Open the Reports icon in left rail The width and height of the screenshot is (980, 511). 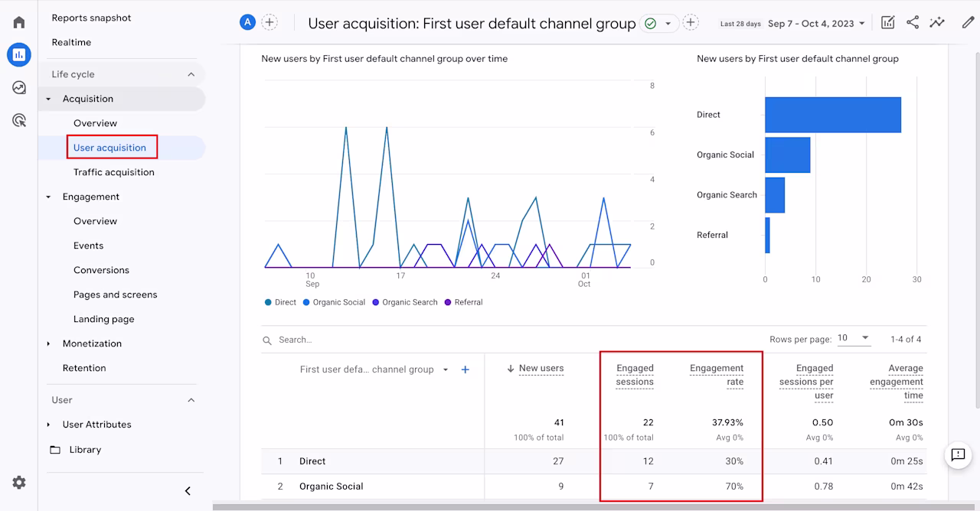coord(18,54)
